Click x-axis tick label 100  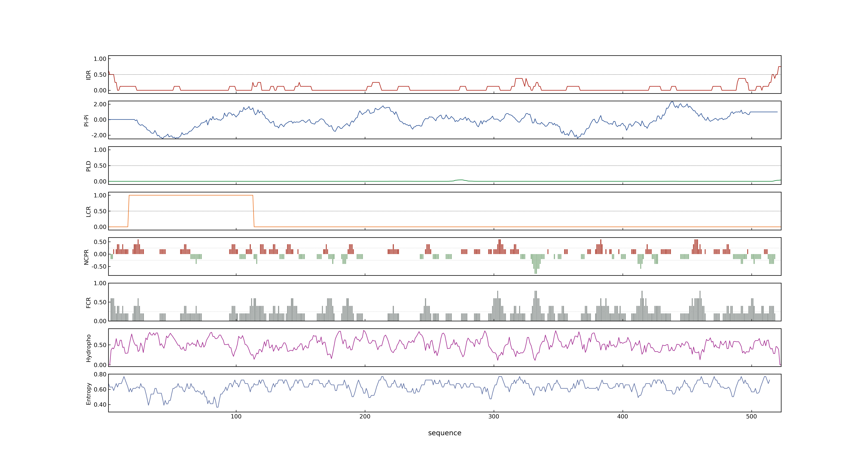coord(236,416)
